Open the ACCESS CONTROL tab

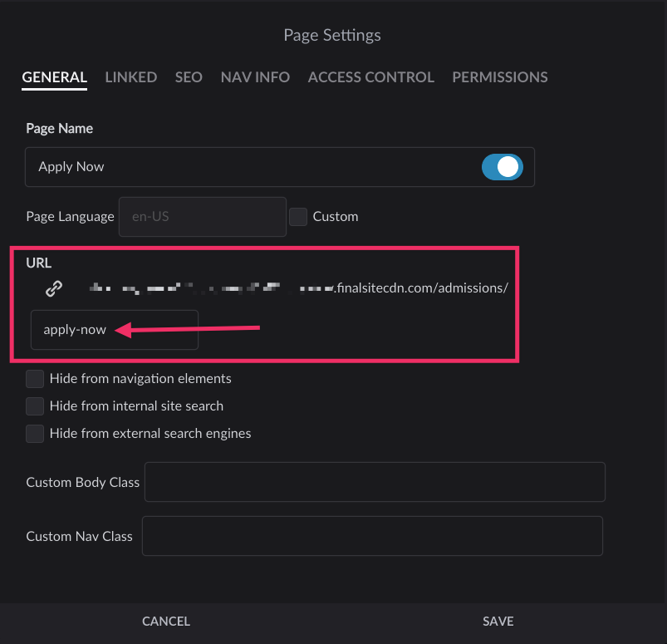click(371, 77)
